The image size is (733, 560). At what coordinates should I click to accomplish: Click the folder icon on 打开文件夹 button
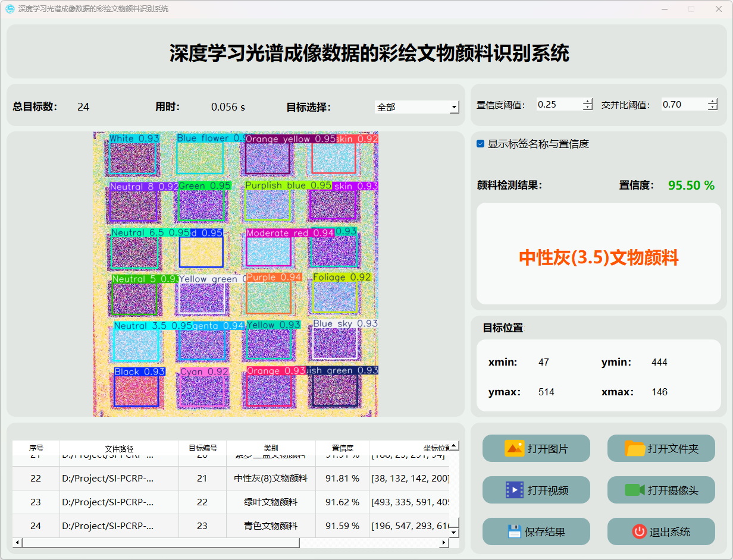[x=635, y=448]
